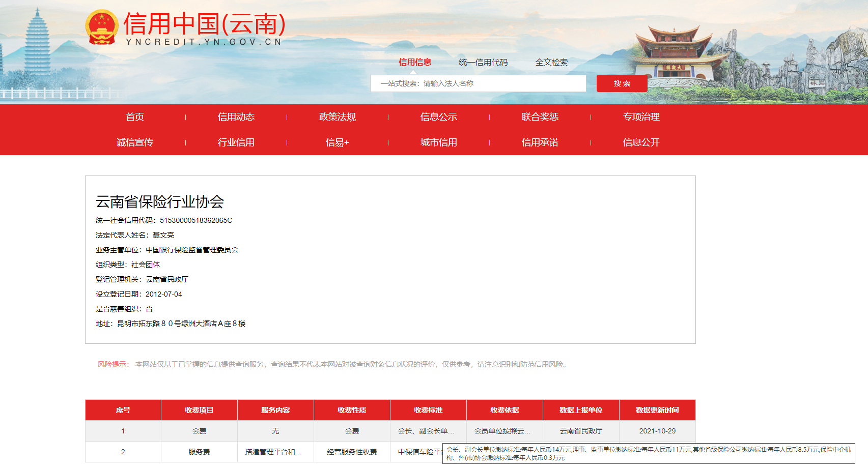Click the address 昆明市拓东路80号 line
868x467 pixels.
[171, 324]
